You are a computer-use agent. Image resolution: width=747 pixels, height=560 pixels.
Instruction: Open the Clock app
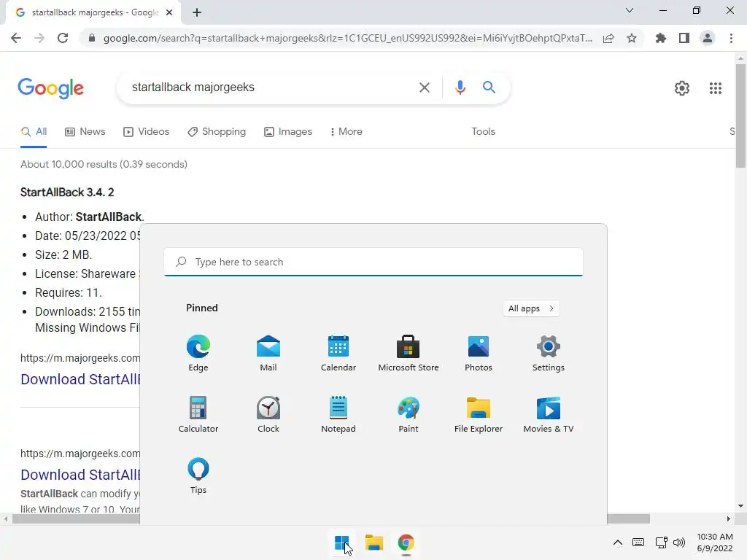pos(268,414)
